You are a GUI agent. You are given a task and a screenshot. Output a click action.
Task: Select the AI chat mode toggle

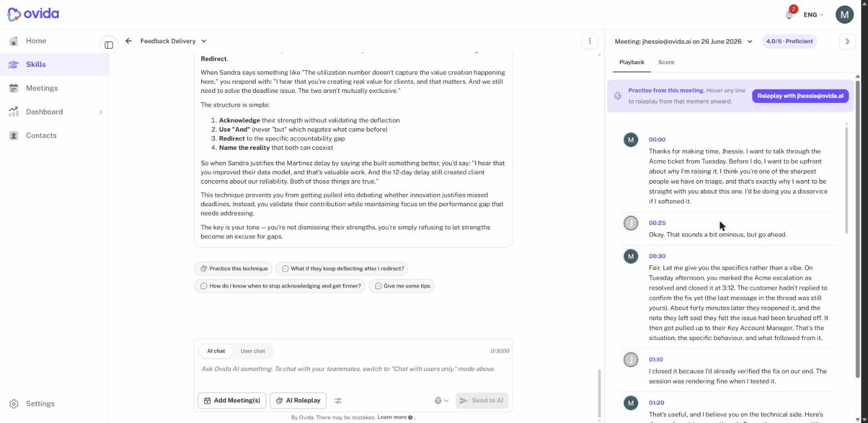click(216, 351)
